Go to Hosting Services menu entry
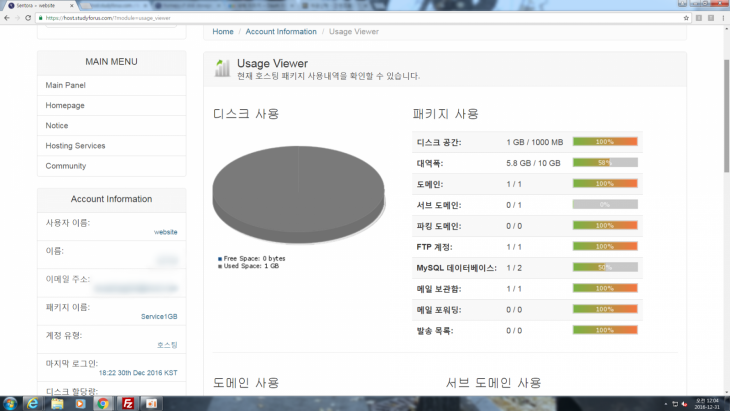The image size is (730, 411). tap(75, 146)
